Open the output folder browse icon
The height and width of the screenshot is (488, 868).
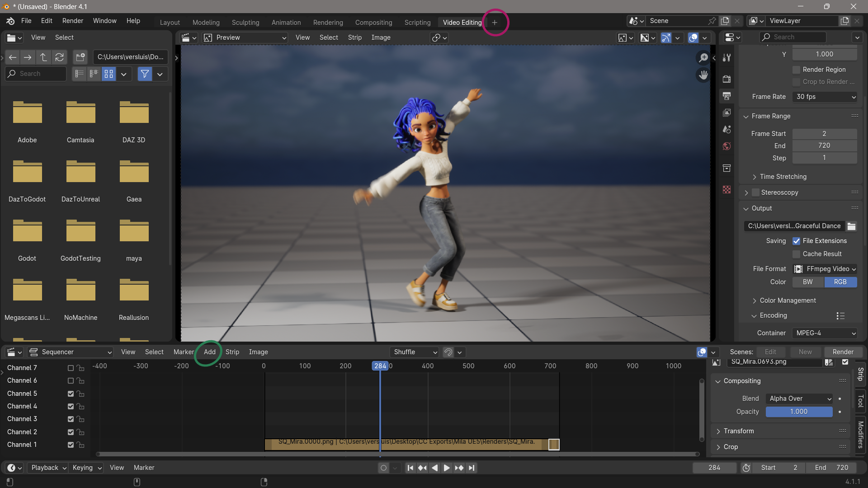pyautogui.click(x=851, y=226)
